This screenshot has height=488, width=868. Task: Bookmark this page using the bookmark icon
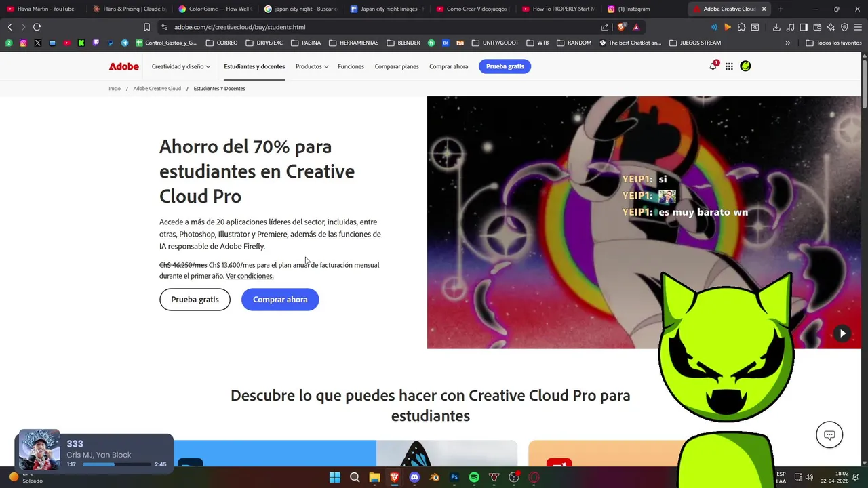click(x=146, y=27)
